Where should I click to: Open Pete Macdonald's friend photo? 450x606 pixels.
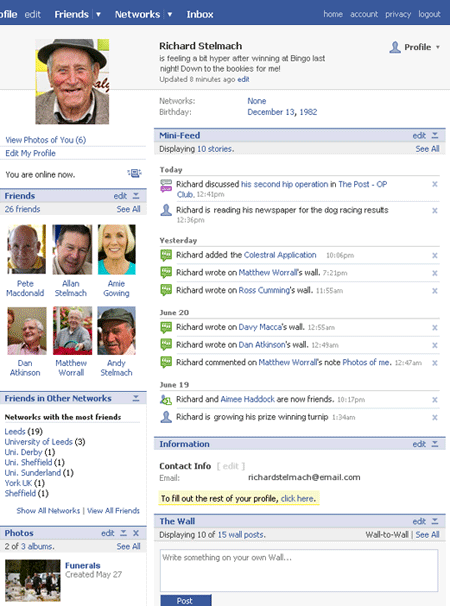26,249
